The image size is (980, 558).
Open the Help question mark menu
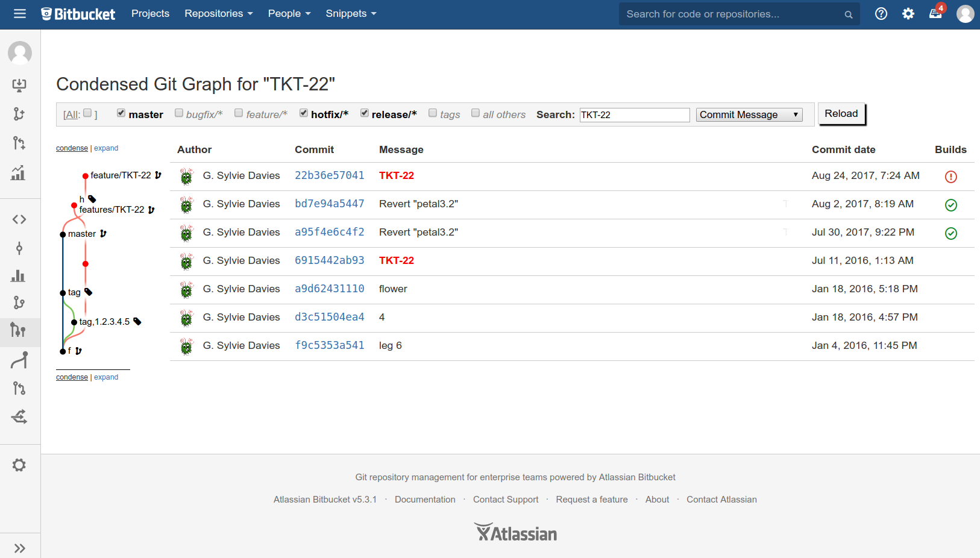[x=881, y=13]
